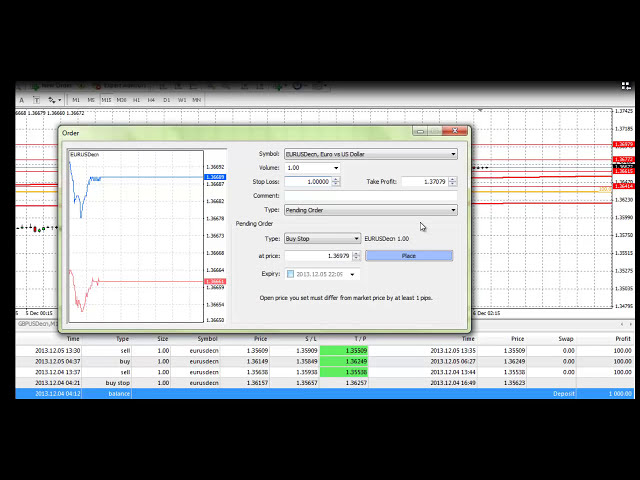
Task: Open the order Type dropdown showing Pending Order
Action: click(x=371, y=210)
